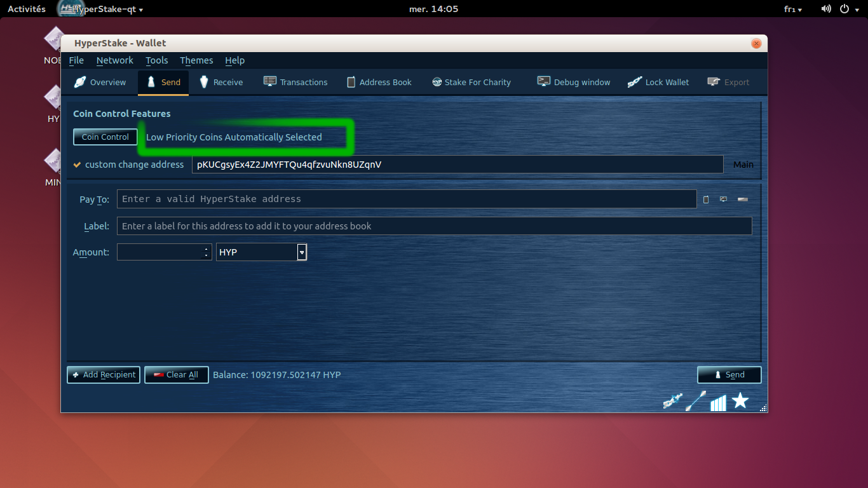This screenshot has width=868, height=488.
Task: Click the Balance: 1092197.502147 HYP text
Action: pyautogui.click(x=276, y=375)
